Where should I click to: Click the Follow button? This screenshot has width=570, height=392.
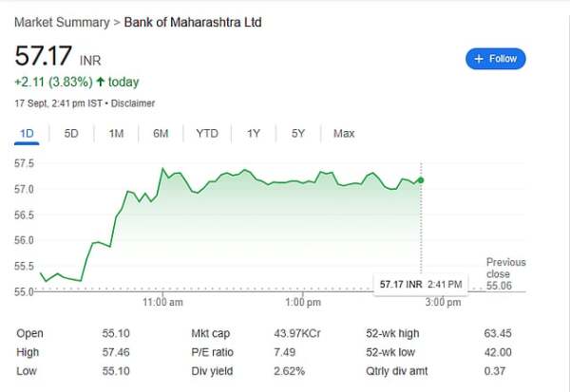click(x=495, y=59)
